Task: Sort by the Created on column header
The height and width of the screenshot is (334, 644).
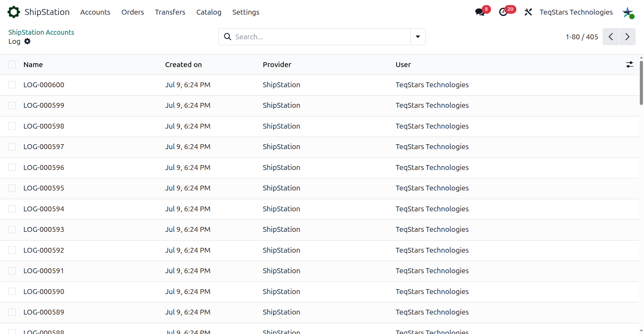Action: [x=183, y=65]
